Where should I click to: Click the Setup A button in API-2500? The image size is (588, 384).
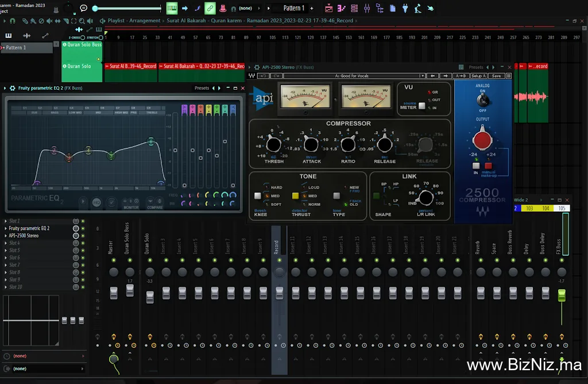pyautogui.click(x=478, y=76)
